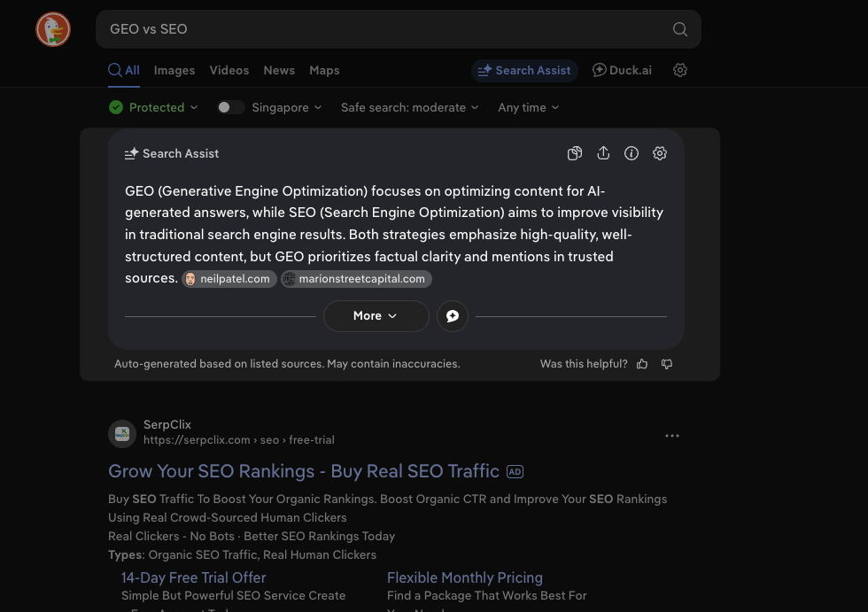
Task: Switch to the Maps tab
Action: [324, 70]
